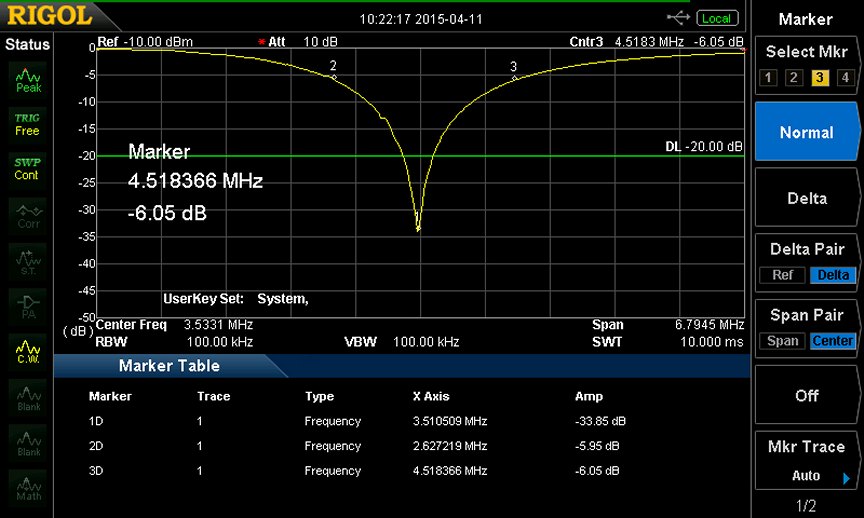Switch Delta Pair to Ref

pyautogui.click(x=783, y=275)
